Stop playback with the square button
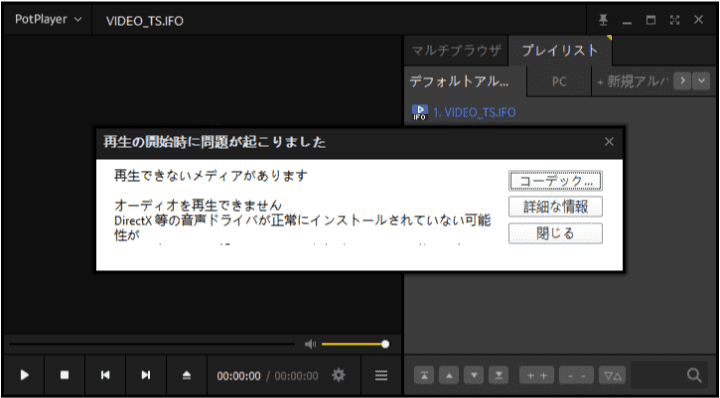Image resolution: width=720 pixels, height=398 pixels. (65, 375)
